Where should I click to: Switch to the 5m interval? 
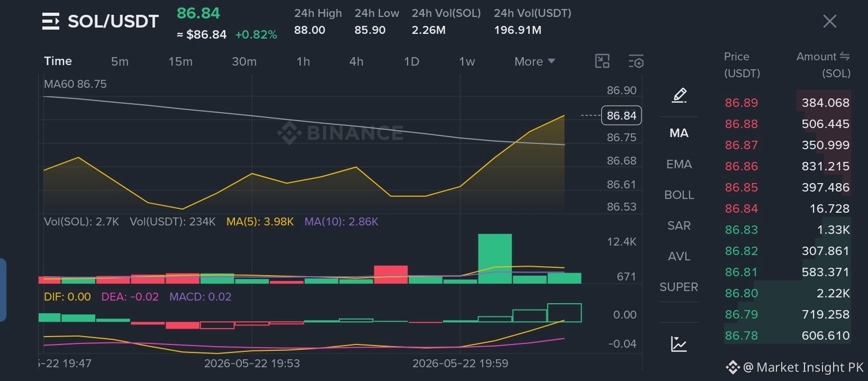point(120,61)
